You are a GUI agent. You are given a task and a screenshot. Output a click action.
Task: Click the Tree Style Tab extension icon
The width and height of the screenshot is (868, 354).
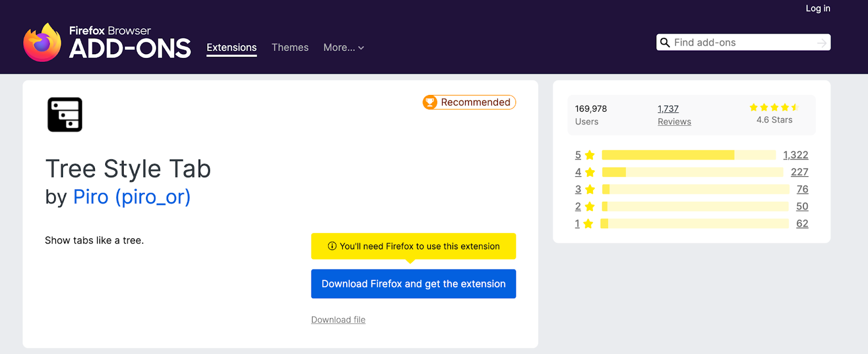[x=65, y=114]
